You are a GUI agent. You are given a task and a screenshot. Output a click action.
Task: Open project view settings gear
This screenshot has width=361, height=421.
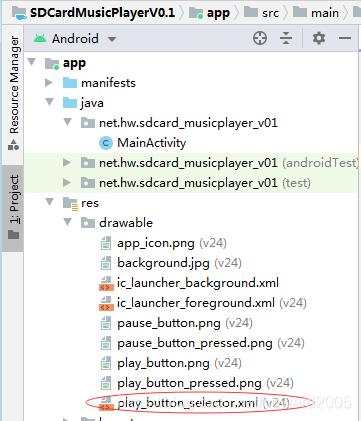point(319,38)
